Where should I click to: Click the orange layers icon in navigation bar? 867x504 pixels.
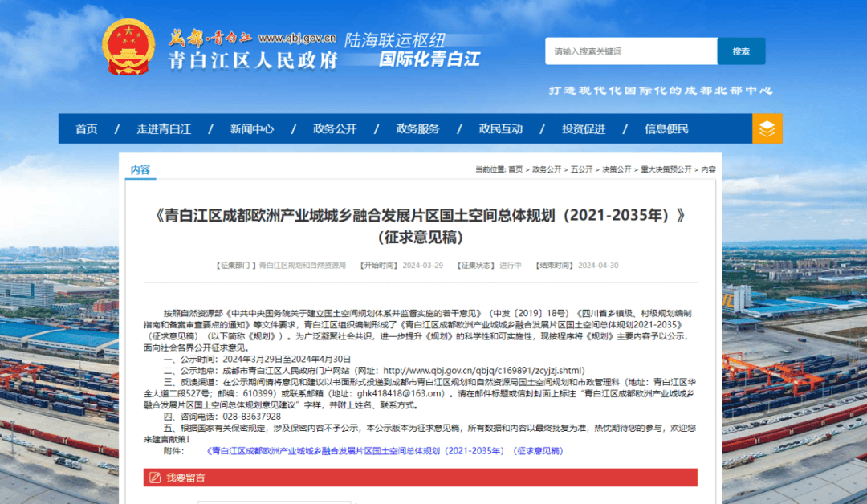(767, 128)
